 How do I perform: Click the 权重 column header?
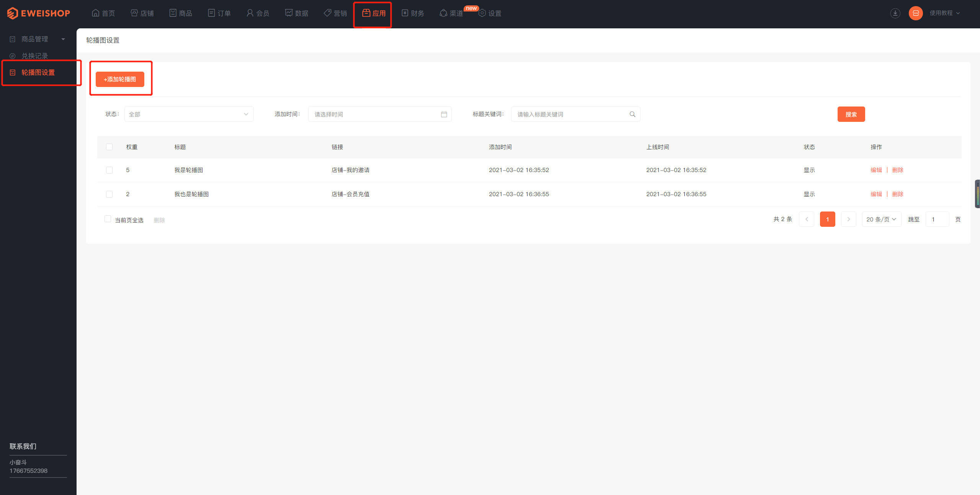click(132, 147)
